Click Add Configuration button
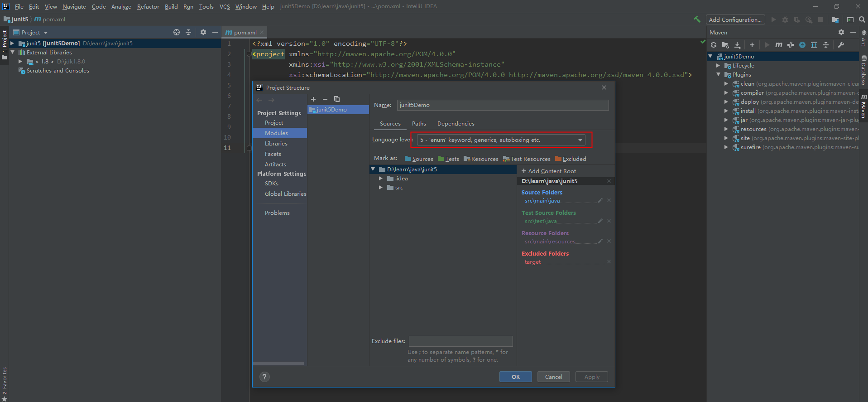The image size is (868, 402). point(735,19)
